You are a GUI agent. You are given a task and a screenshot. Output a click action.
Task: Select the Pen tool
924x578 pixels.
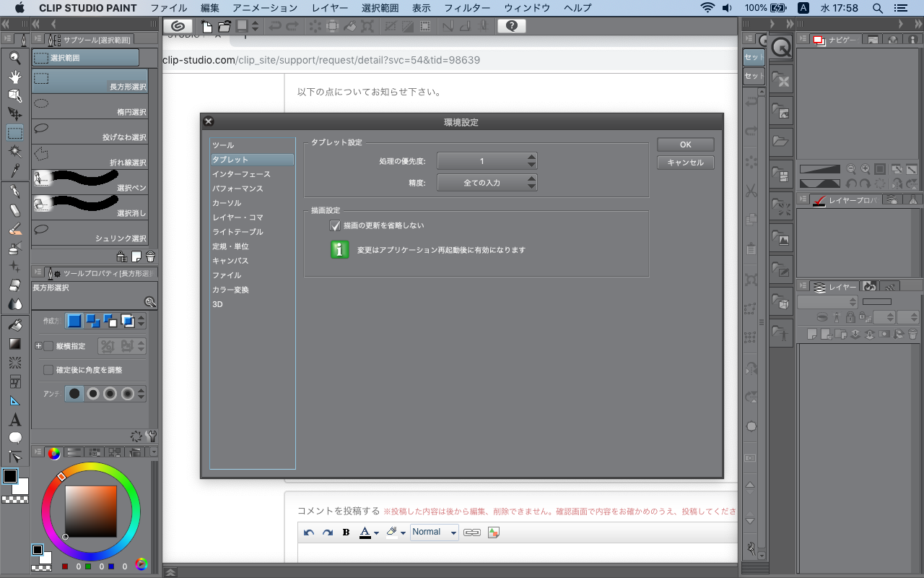click(15, 191)
